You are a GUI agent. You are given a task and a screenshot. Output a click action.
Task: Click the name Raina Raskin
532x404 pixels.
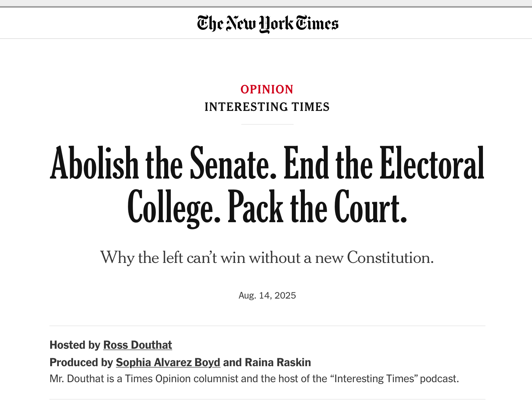(278, 362)
